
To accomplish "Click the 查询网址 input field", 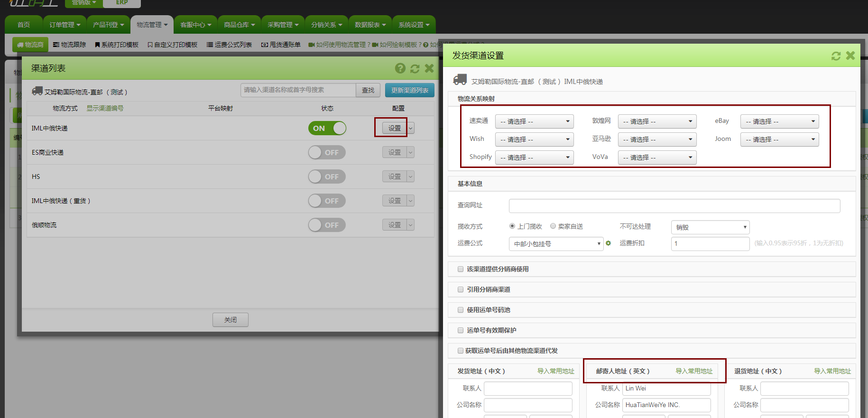I will click(674, 206).
